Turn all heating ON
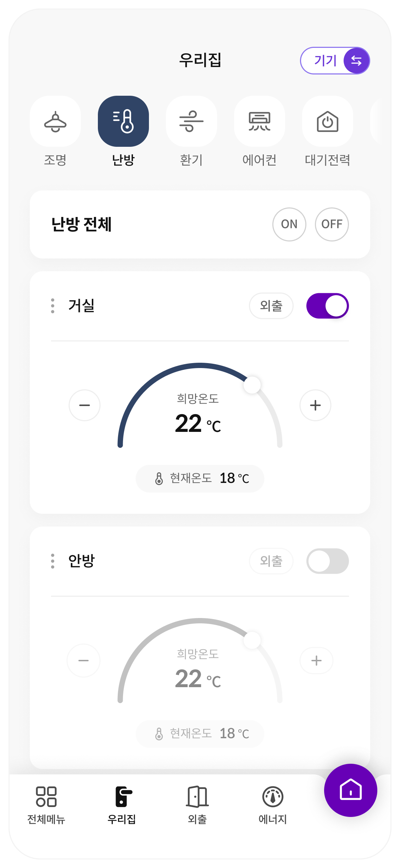This screenshot has width=400, height=868. [x=289, y=224]
